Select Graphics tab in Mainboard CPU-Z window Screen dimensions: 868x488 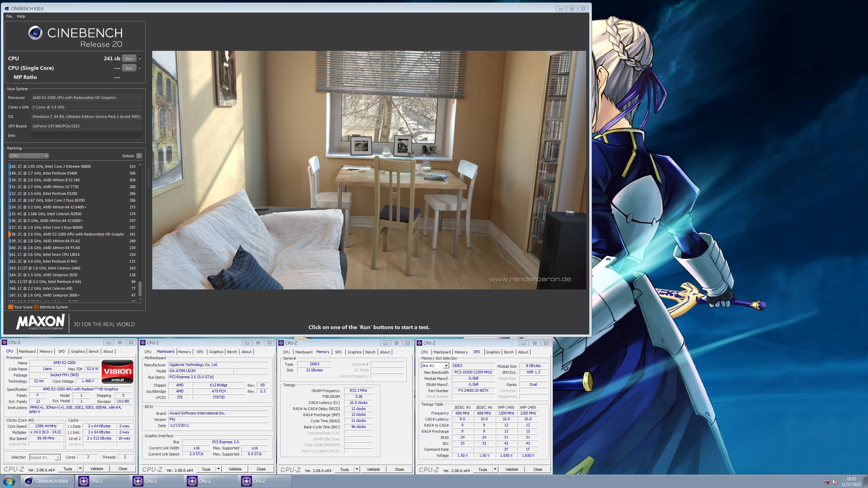pyautogui.click(x=216, y=352)
